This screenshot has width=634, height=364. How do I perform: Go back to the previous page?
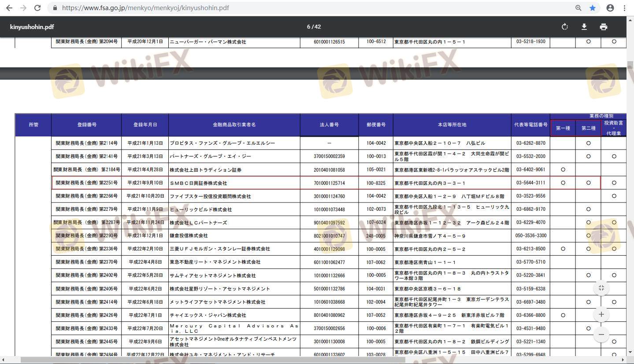click(x=9, y=8)
